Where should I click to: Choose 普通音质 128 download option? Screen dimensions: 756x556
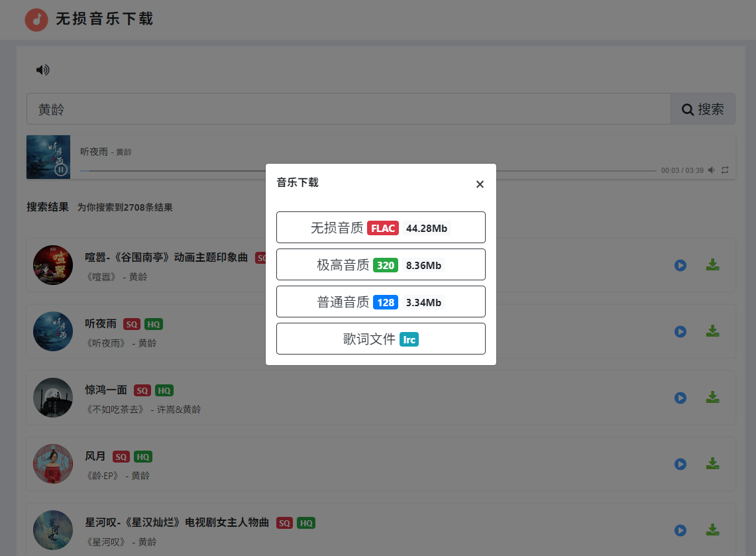[x=380, y=302]
